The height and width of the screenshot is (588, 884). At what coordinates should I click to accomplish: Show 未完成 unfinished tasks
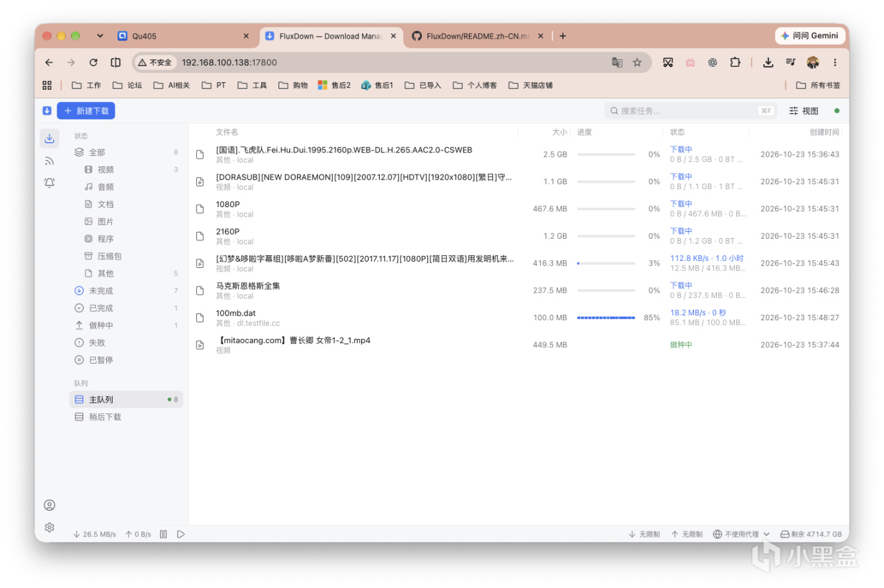coord(126,291)
